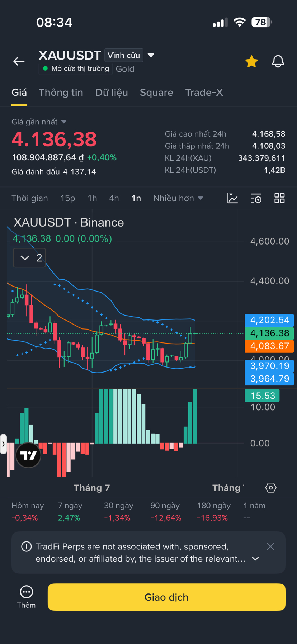
Task: Open the Dữ liệu tab
Action: coord(112,93)
